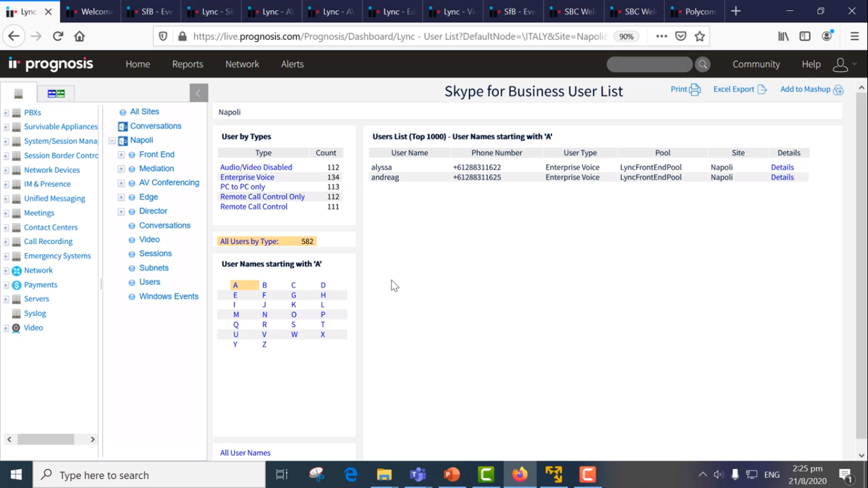Open the Reports menu
The image size is (868, 488).
click(187, 64)
